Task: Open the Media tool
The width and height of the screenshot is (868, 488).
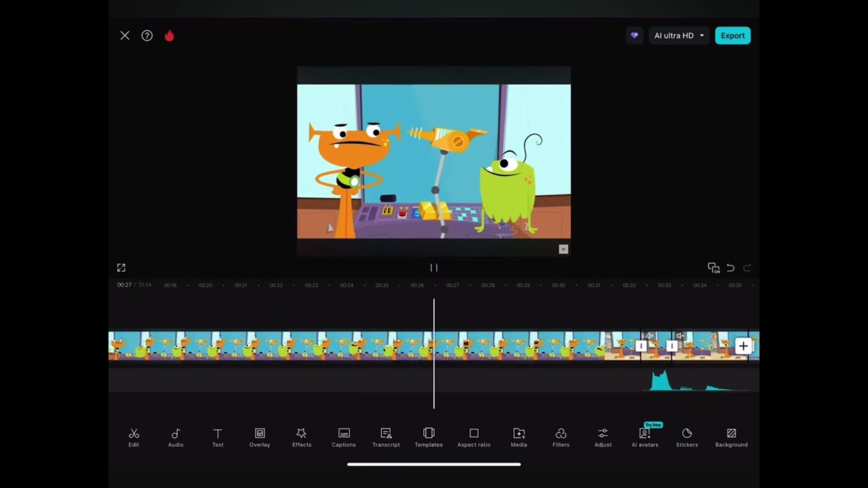Action: [x=519, y=437]
